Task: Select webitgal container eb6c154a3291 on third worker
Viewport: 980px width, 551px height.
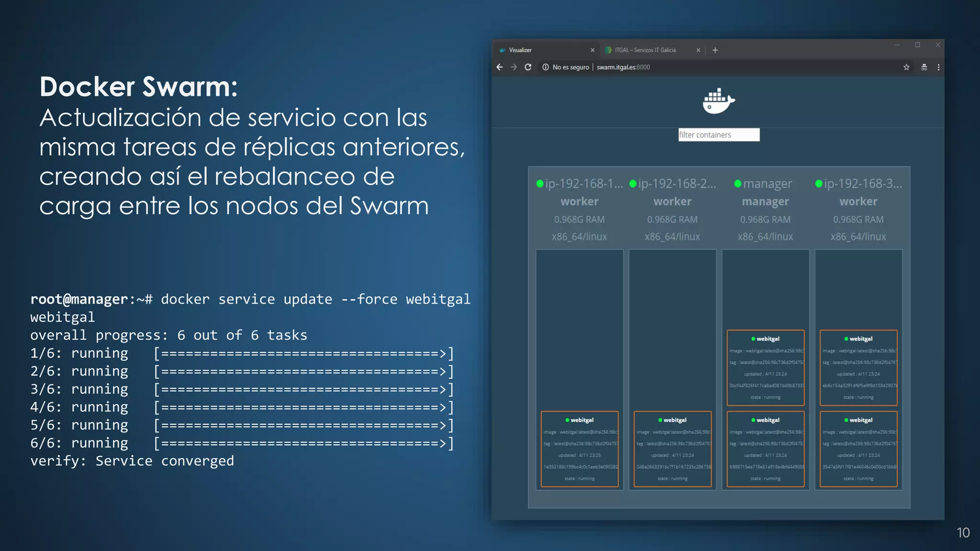Action: [858, 368]
